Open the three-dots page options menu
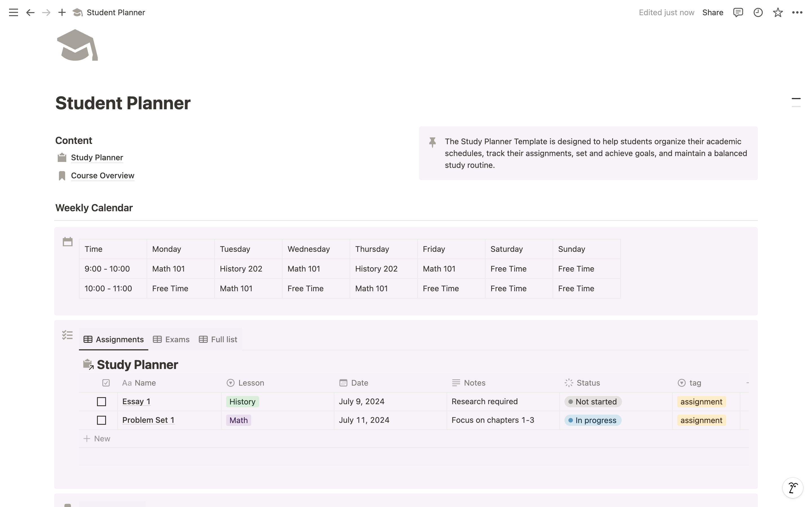 [x=797, y=13]
